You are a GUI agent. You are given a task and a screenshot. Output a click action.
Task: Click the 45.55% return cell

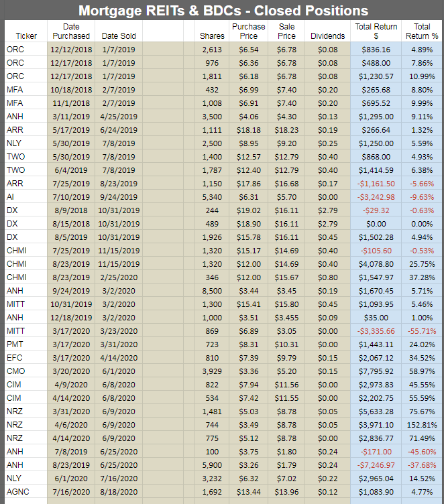(x=422, y=385)
